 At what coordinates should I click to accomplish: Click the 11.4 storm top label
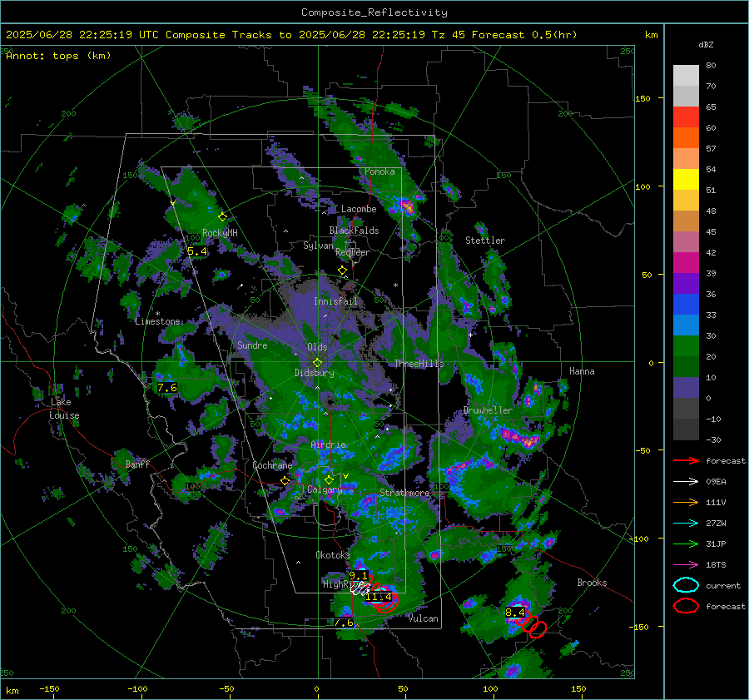[379, 597]
